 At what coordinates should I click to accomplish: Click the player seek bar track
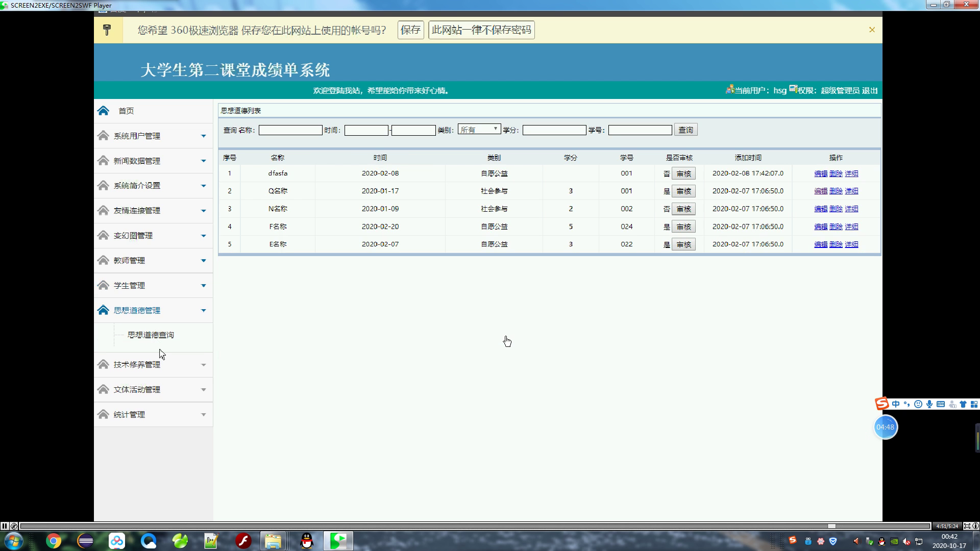point(475,526)
